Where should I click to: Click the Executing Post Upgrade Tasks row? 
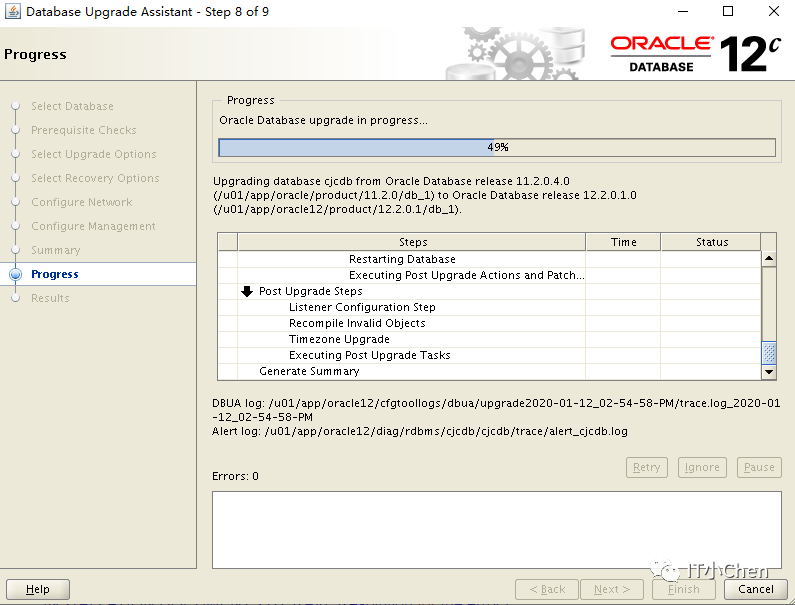(490, 355)
